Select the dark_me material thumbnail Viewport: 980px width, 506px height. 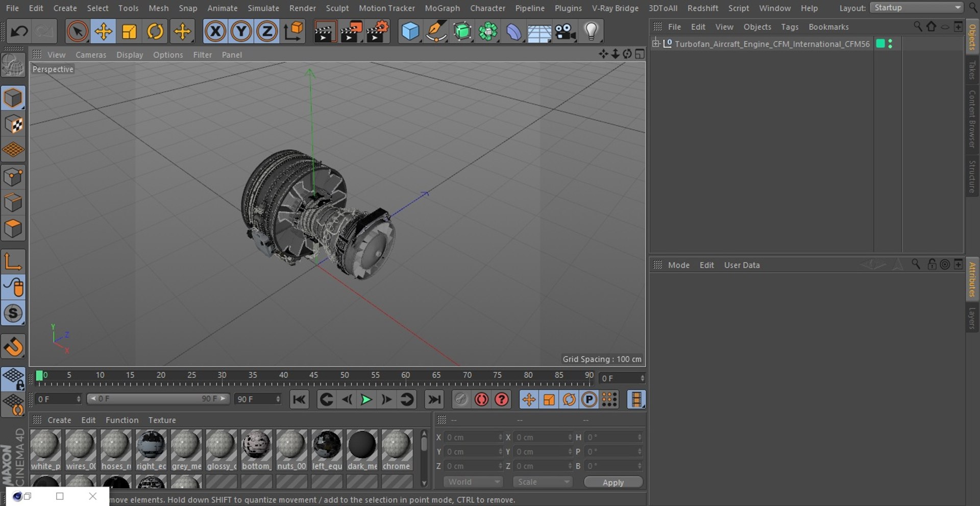point(362,450)
